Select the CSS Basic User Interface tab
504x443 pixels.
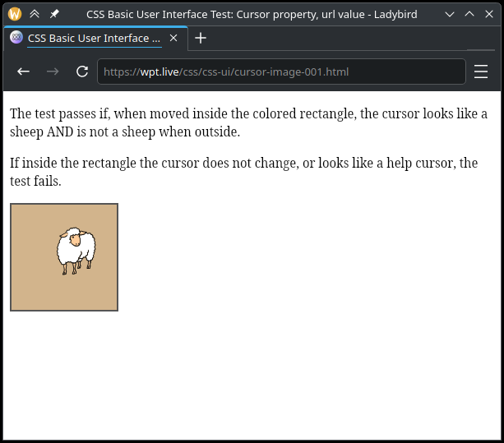[94, 38]
